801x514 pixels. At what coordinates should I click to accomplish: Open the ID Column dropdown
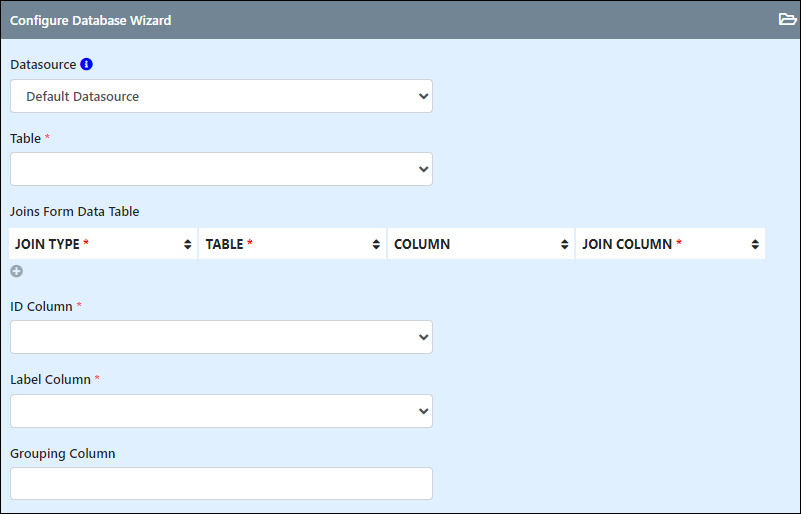click(221, 337)
